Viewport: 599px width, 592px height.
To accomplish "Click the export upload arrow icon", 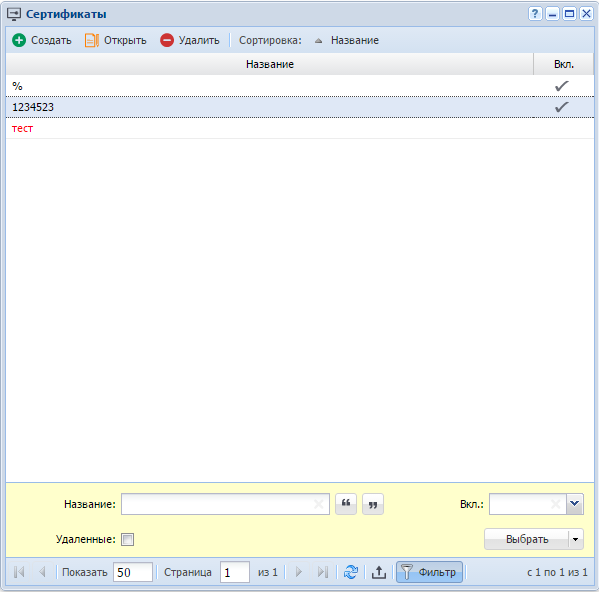I will click(379, 572).
